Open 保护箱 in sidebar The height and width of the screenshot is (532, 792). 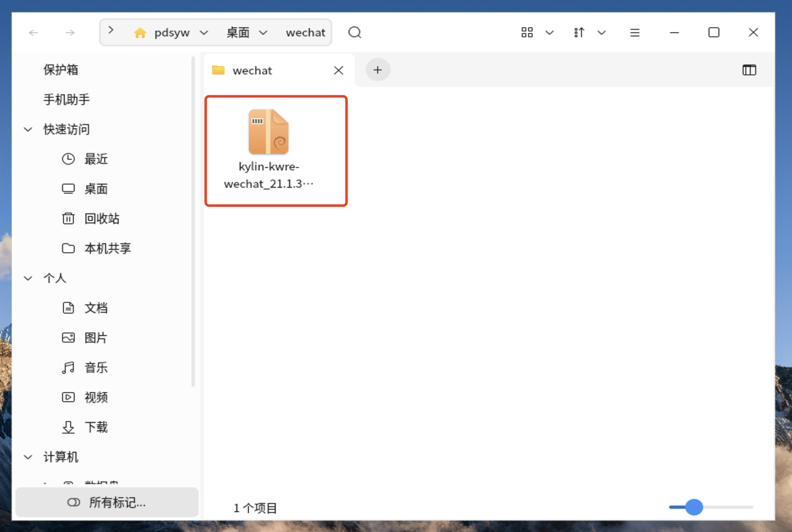(60, 69)
